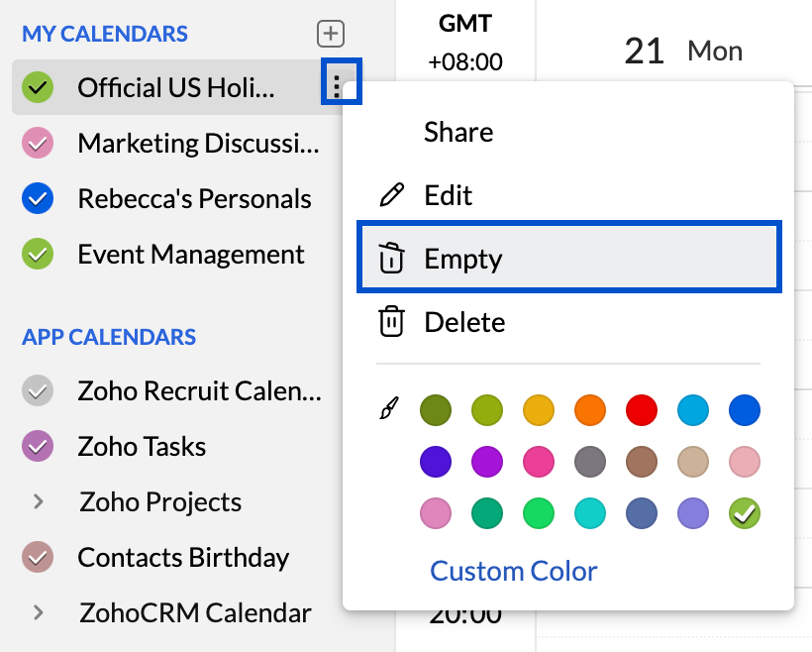Click the paintbrush color icon

(x=388, y=408)
